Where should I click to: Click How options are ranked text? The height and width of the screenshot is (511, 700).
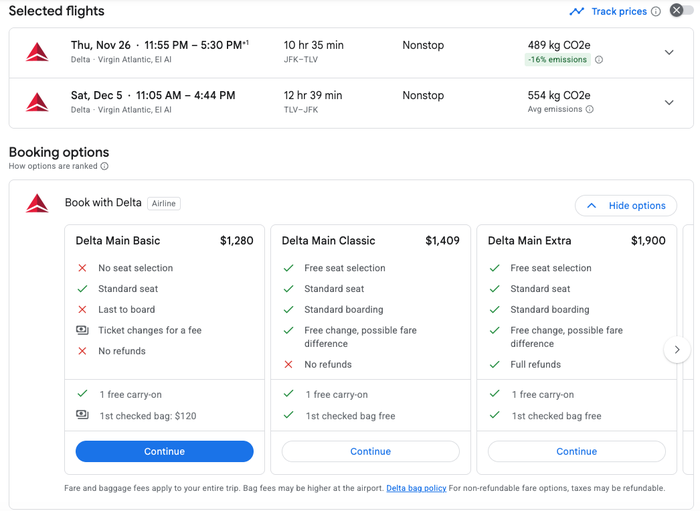point(53,166)
